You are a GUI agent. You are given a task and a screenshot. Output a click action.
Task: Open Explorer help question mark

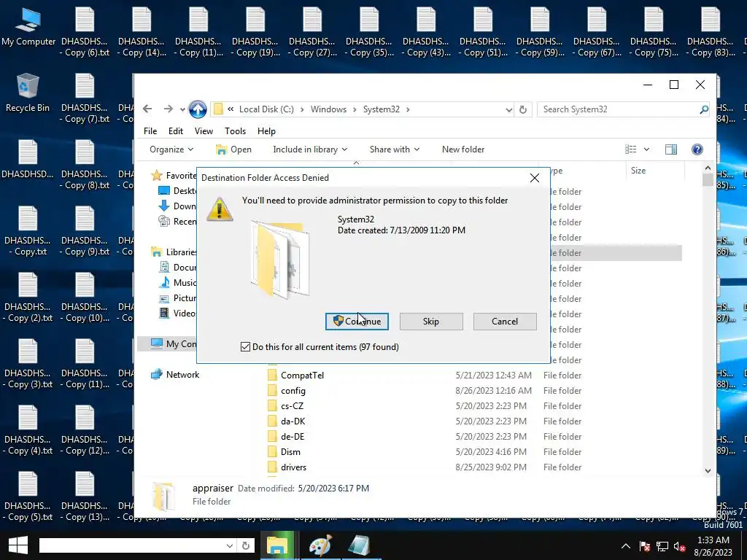click(697, 149)
